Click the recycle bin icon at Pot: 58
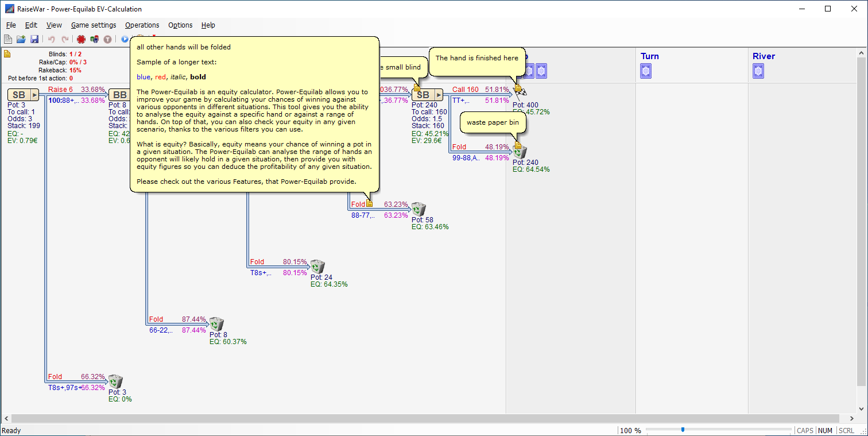This screenshot has height=436, width=868. click(x=419, y=209)
